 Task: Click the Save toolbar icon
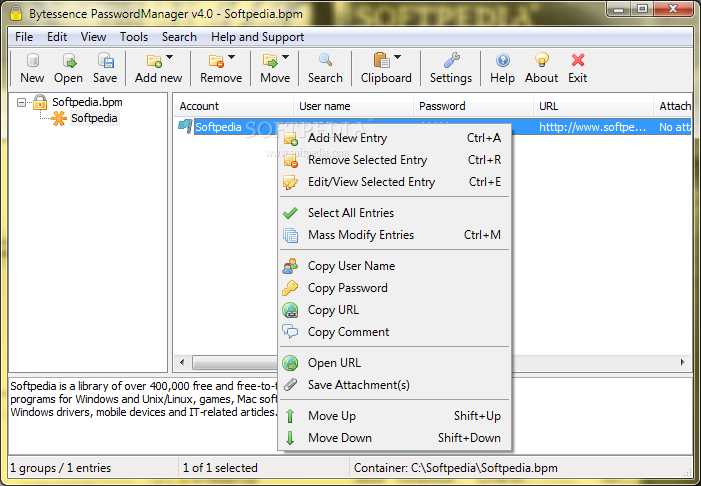point(106,60)
